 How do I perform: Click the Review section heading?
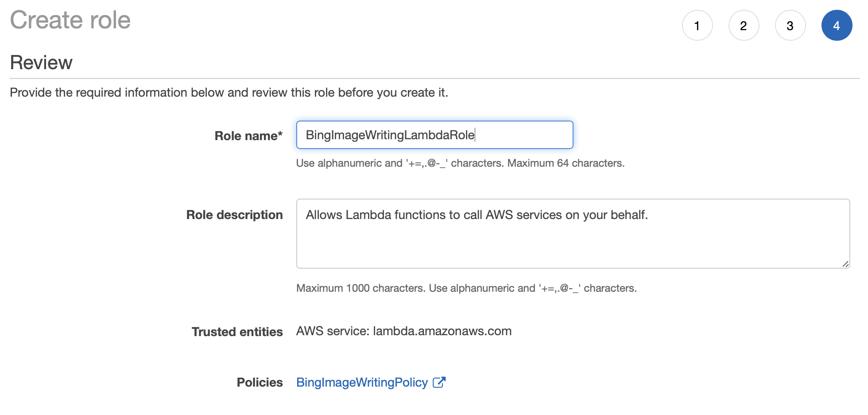click(x=41, y=63)
